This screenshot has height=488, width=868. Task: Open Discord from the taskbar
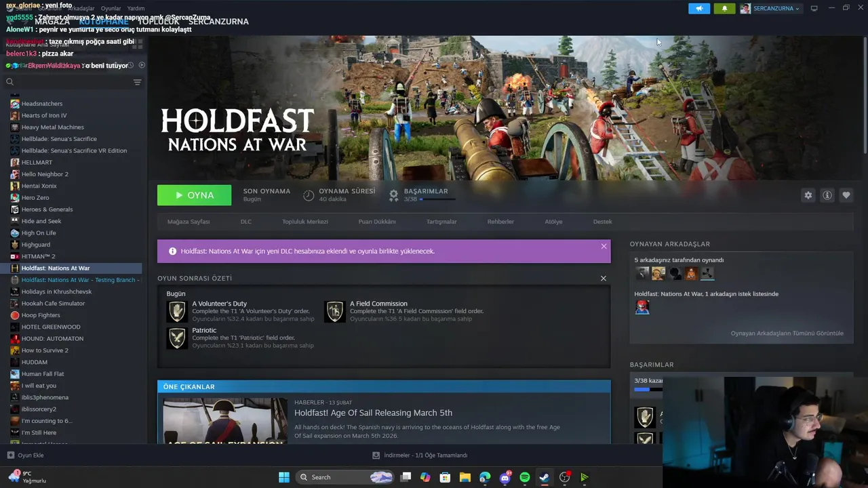[505, 477]
